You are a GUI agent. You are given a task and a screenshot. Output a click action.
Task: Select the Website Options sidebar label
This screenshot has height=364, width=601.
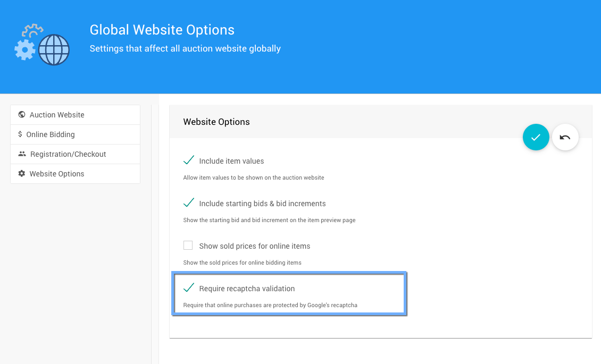click(57, 174)
